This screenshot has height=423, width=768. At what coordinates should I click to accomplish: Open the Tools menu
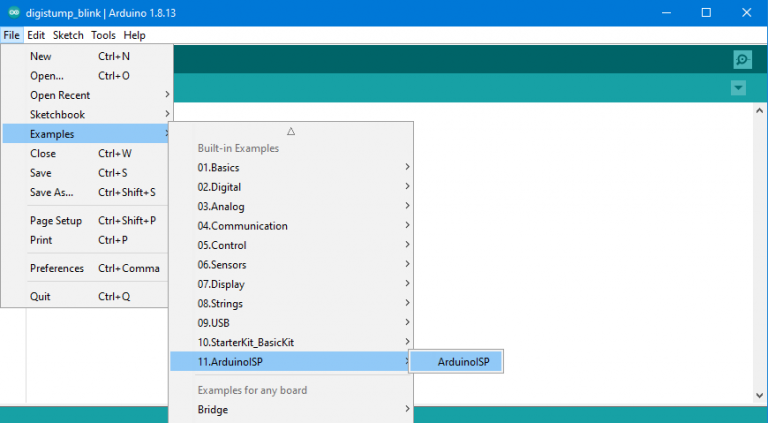coord(103,35)
